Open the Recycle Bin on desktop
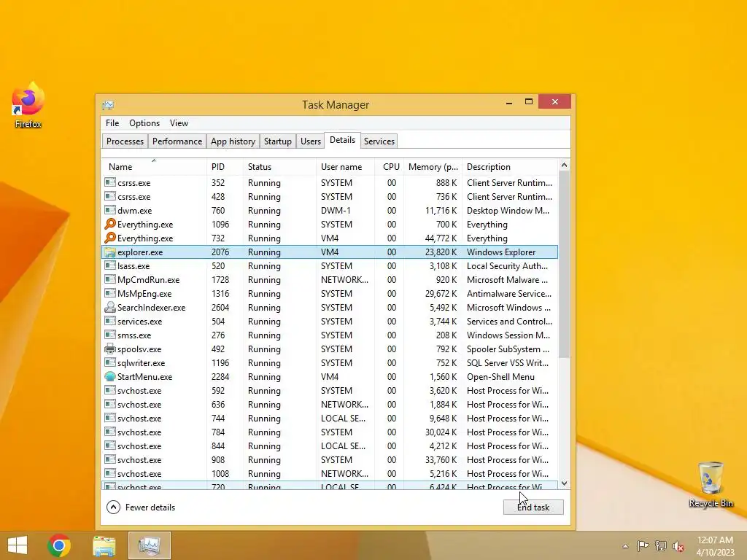The image size is (747, 560). (x=711, y=484)
